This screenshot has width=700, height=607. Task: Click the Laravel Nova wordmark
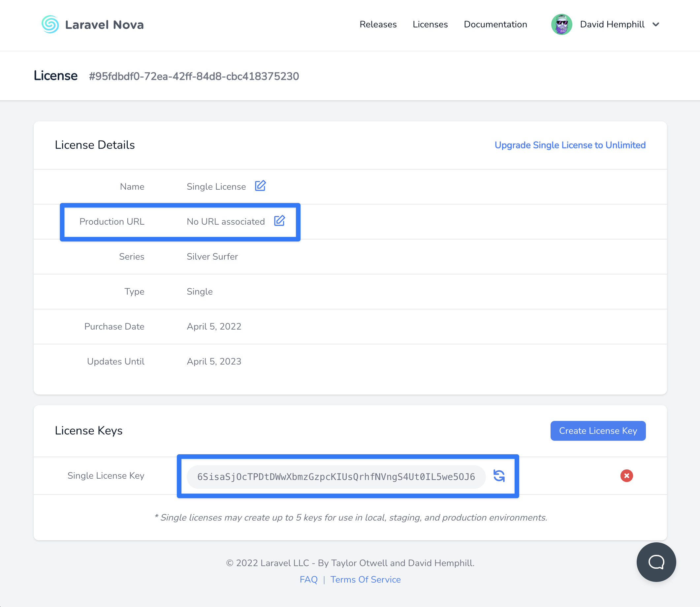pos(105,24)
